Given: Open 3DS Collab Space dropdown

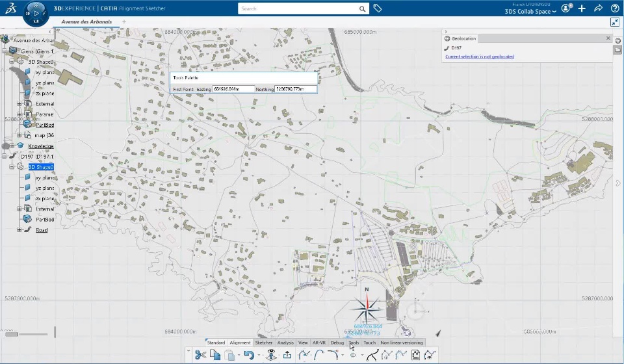Looking at the screenshot, I should coord(530,12).
